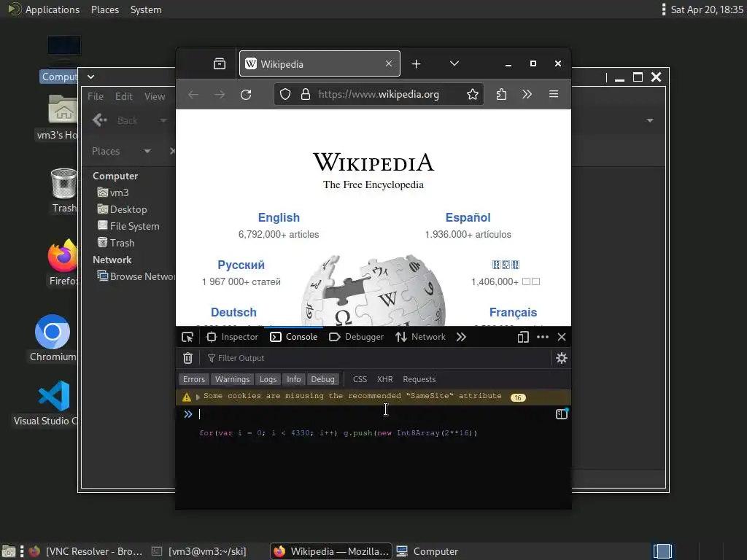Toggle the Debug filter
Viewport: 747px width, 560px height.
pyautogui.click(x=323, y=379)
